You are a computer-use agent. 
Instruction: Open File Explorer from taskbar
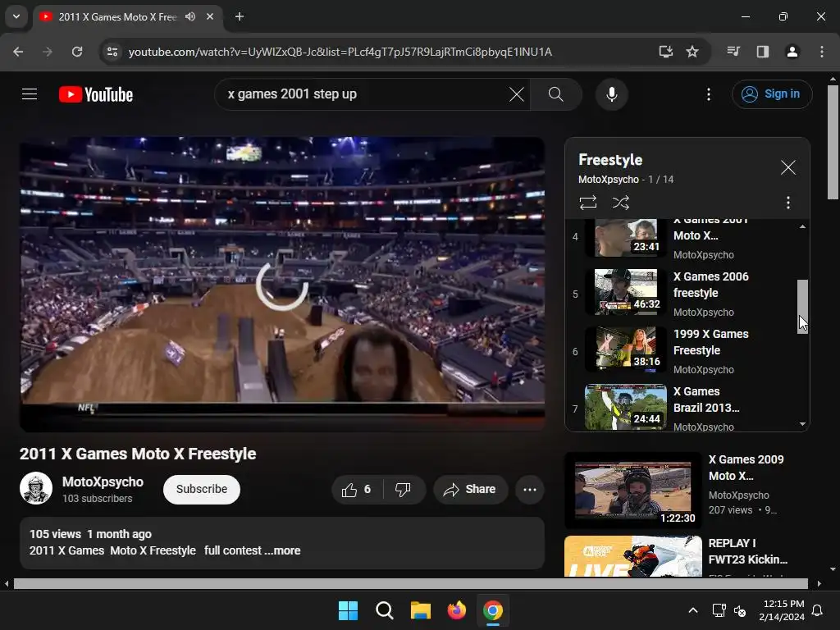click(421, 610)
